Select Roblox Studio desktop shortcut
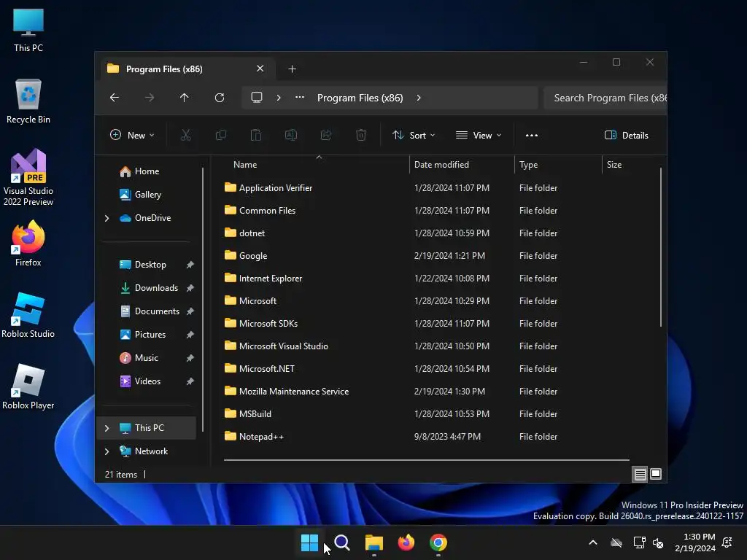Viewport: 747px width, 560px height. (28, 315)
